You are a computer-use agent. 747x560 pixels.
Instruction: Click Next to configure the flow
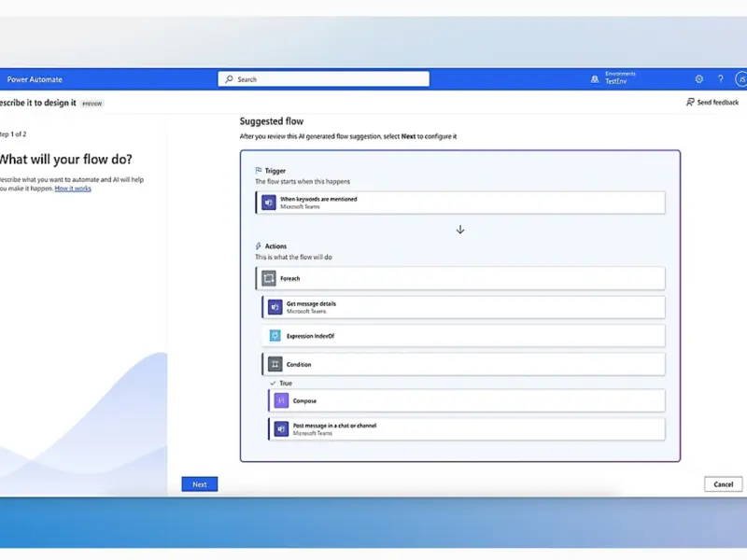point(200,484)
